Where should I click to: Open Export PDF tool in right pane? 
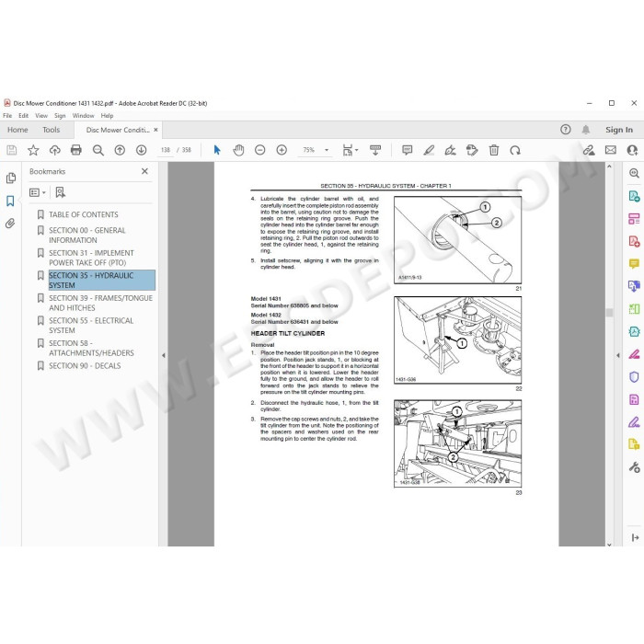pos(634,196)
